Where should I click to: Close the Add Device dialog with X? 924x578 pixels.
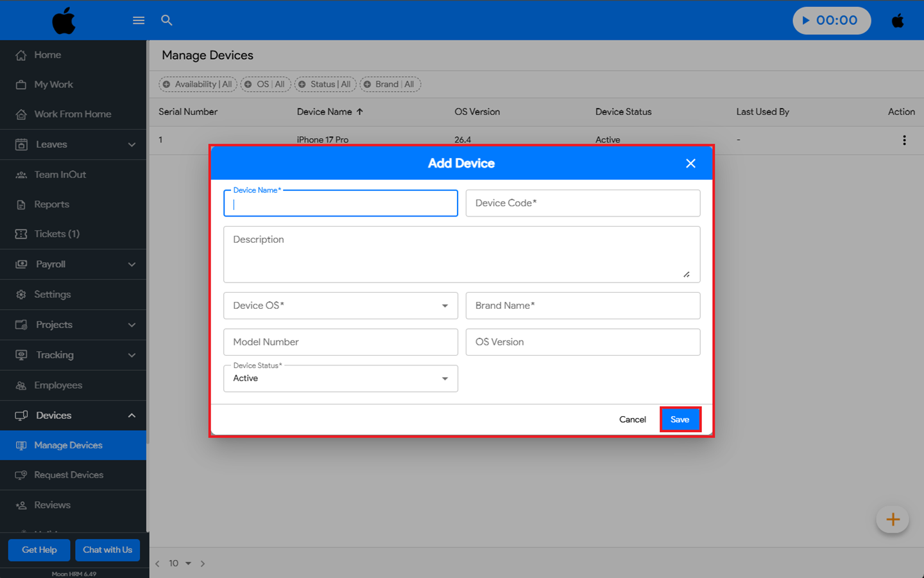690,163
